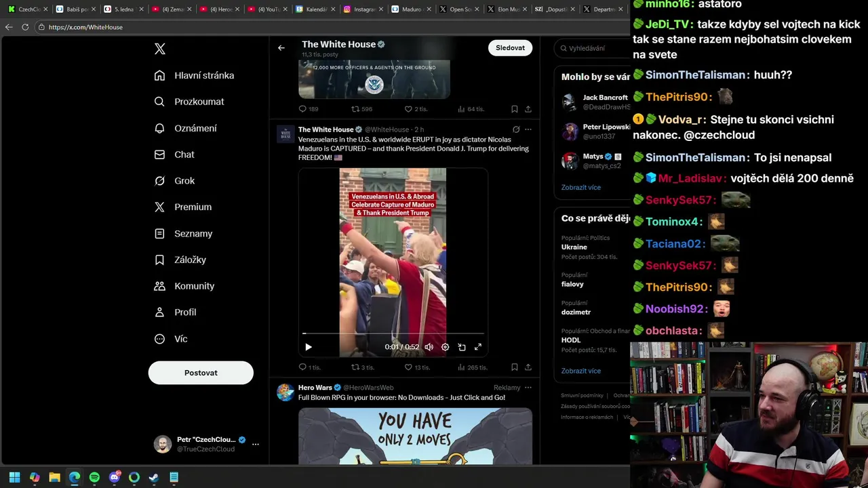
Task: Expand the video to fullscreen
Action: click(478, 347)
